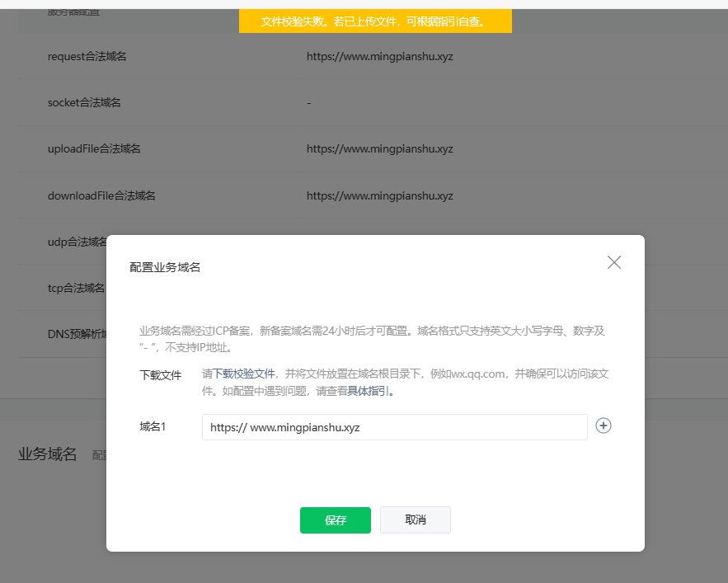Click the dialog title 配置业务域名
Viewport: 728px width, 583px height.
pos(165,267)
